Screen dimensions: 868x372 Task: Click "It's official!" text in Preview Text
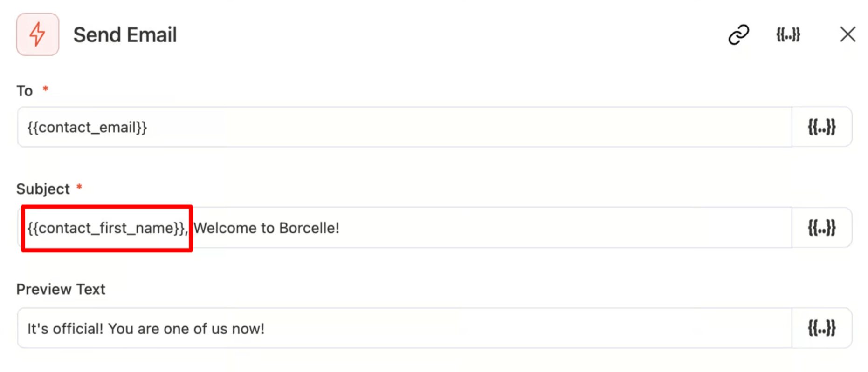65,329
